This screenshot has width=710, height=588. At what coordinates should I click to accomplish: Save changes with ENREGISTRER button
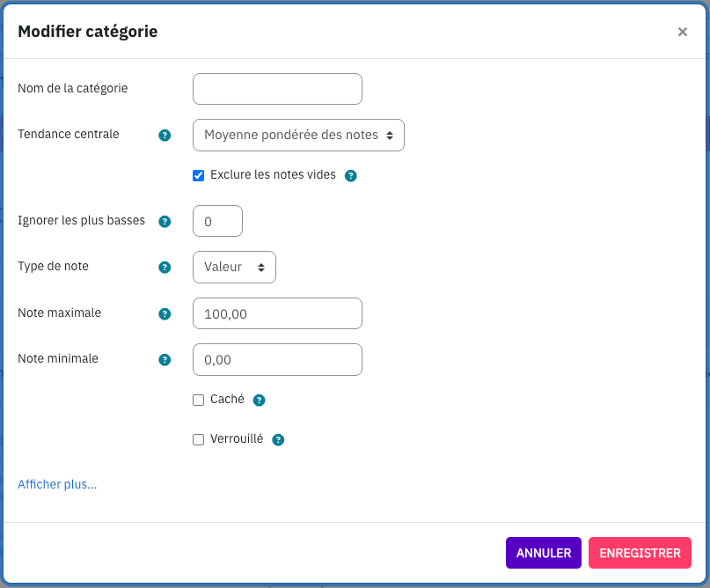(640, 553)
